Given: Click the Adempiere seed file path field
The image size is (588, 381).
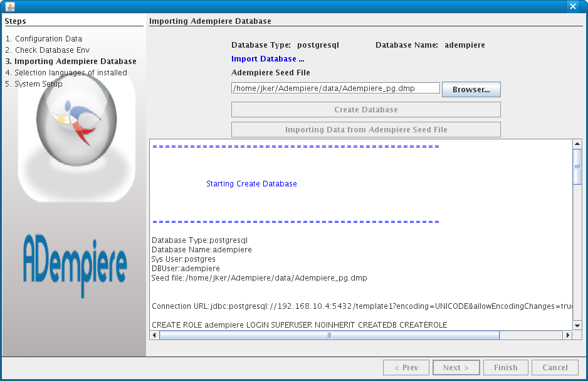Looking at the screenshot, I should click(335, 89).
